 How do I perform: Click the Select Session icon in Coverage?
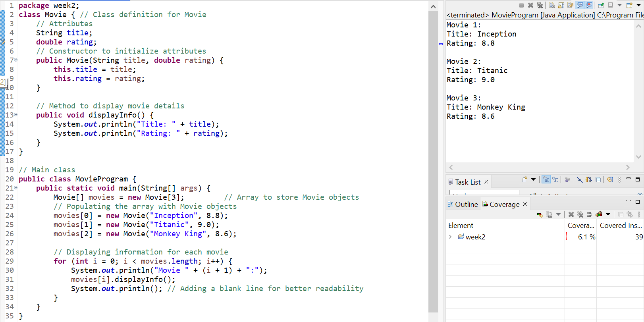[x=599, y=214]
